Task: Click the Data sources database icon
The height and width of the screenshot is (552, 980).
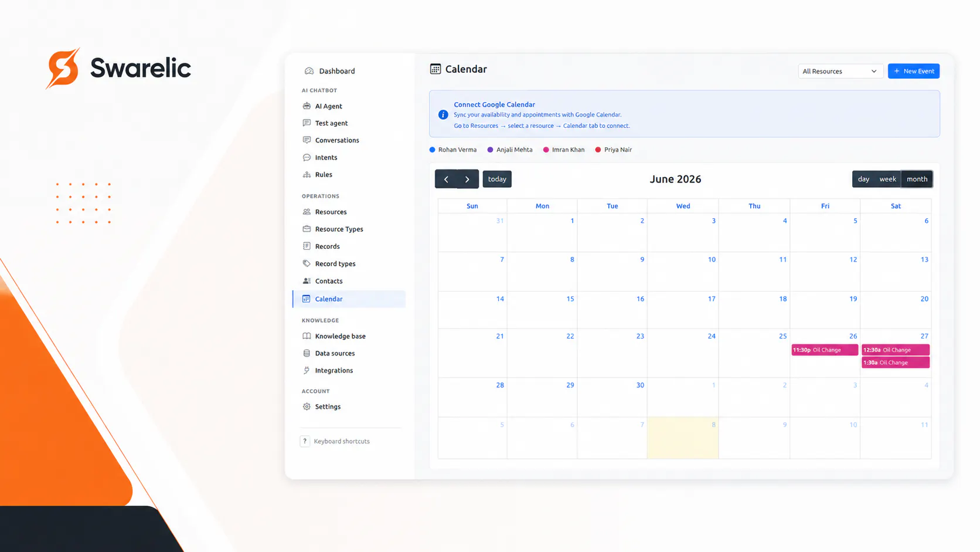Action: point(307,353)
